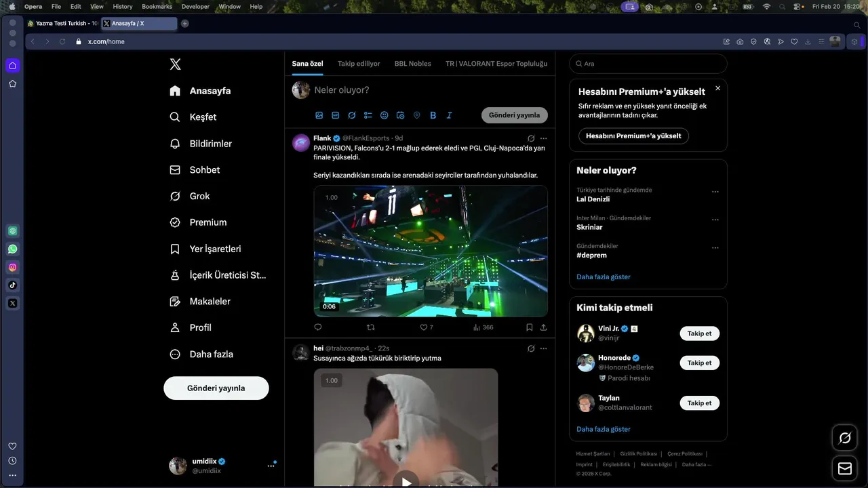Switch to BBL Nobles tab
The width and height of the screenshot is (868, 488).
pos(413,63)
